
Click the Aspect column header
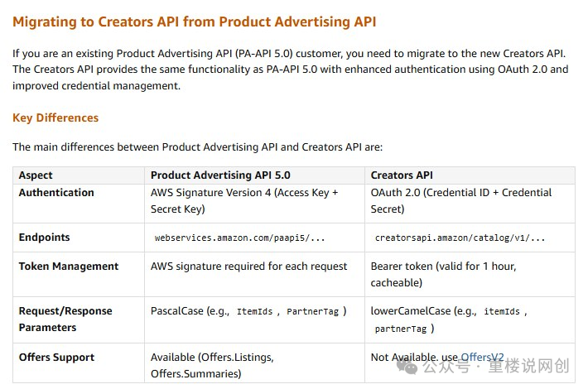pyautogui.click(x=36, y=175)
